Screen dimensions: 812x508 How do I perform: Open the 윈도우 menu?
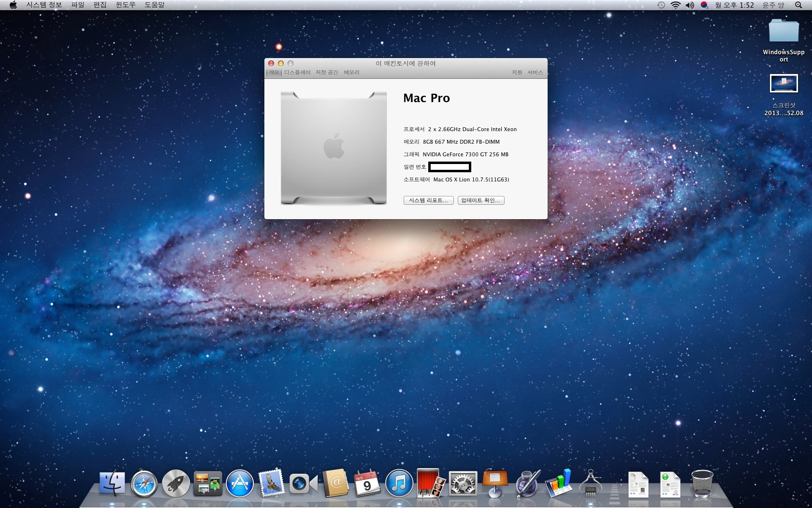pyautogui.click(x=125, y=5)
